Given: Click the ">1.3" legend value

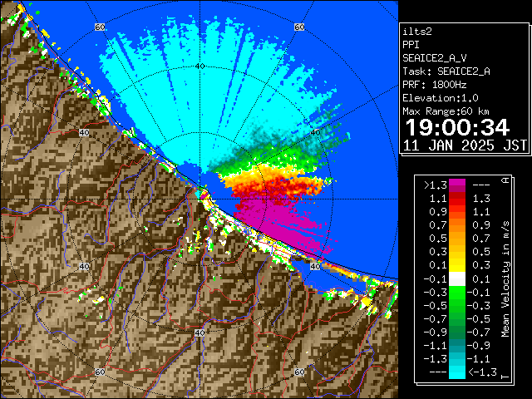Looking at the screenshot, I should [436, 185].
